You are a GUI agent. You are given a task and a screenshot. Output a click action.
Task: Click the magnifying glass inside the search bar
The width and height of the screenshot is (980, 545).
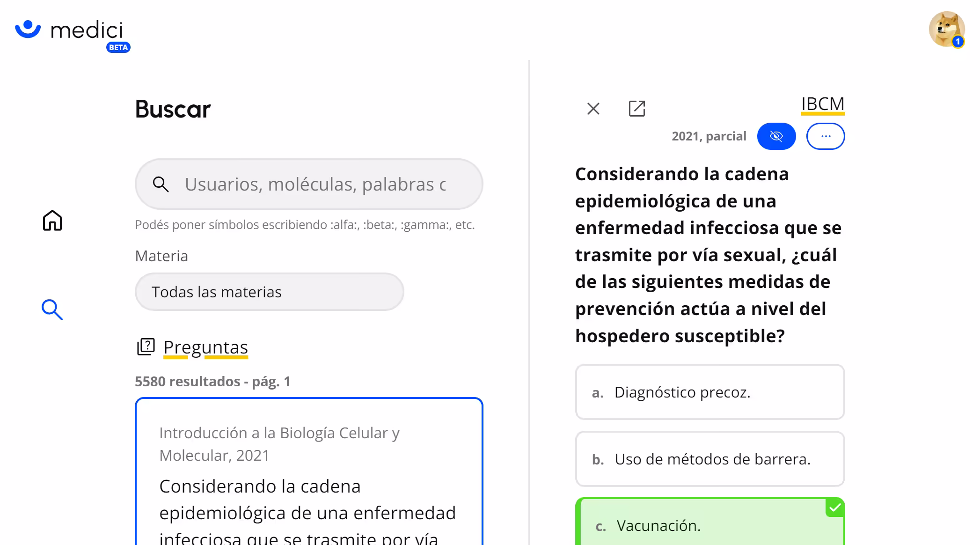coord(161,184)
